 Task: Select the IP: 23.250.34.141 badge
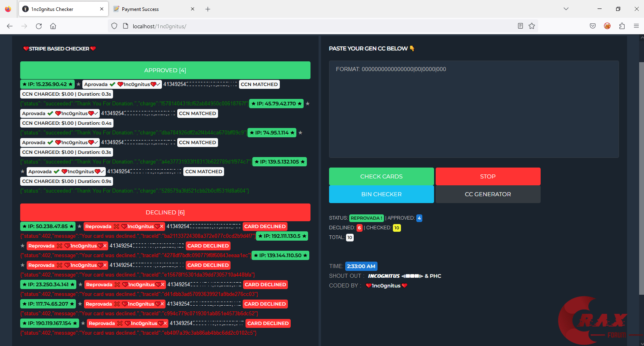[x=48, y=285]
